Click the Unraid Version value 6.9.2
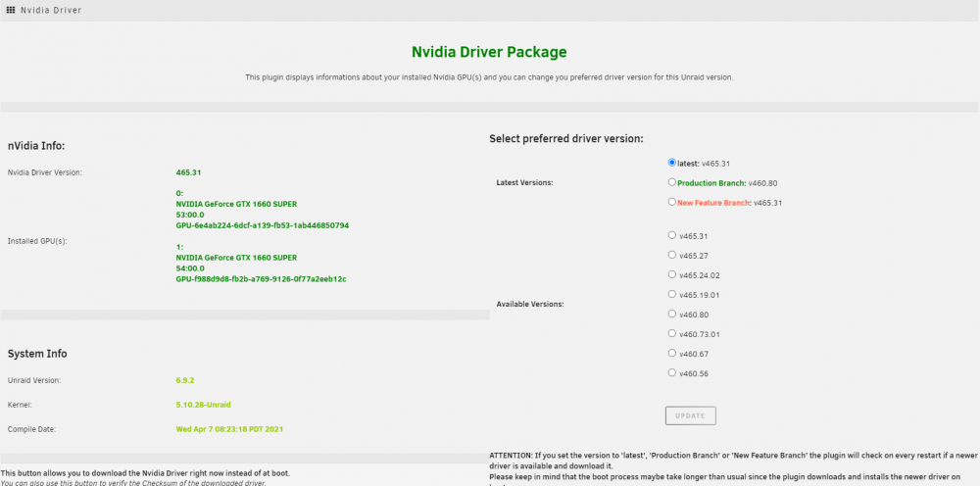This screenshot has height=486, width=980. click(185, 380)
